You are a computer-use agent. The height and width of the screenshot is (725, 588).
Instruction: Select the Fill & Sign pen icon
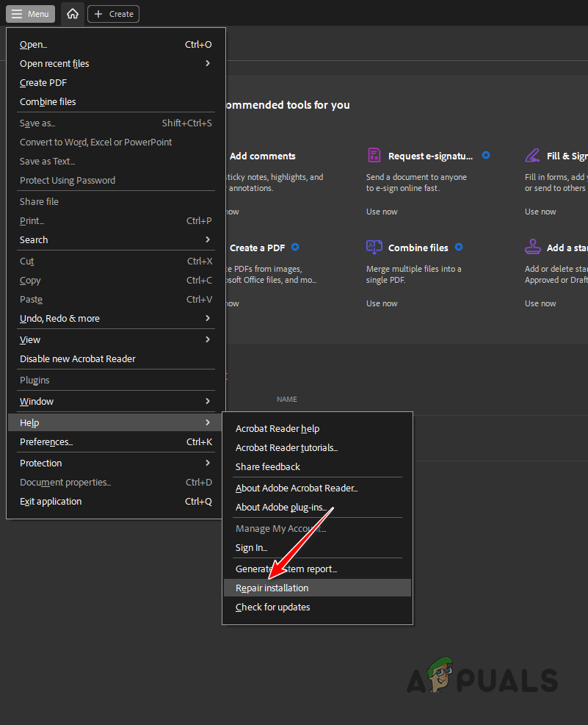pos(532,156)
